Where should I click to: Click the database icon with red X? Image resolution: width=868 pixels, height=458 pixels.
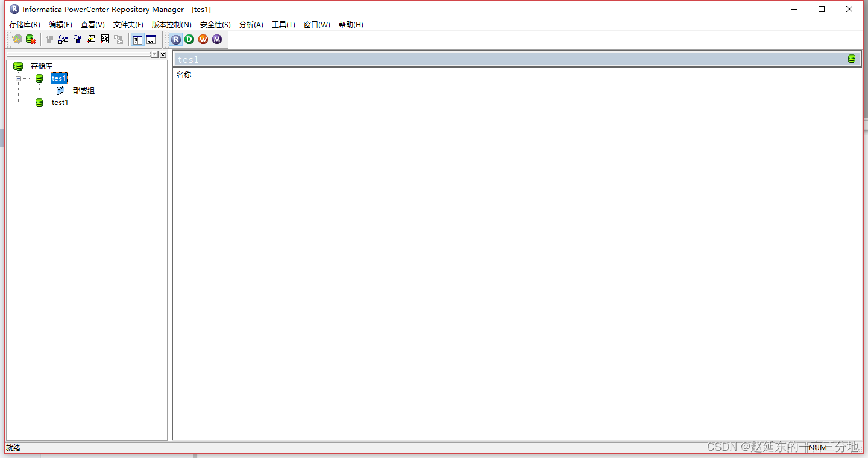tap(30, 39)
